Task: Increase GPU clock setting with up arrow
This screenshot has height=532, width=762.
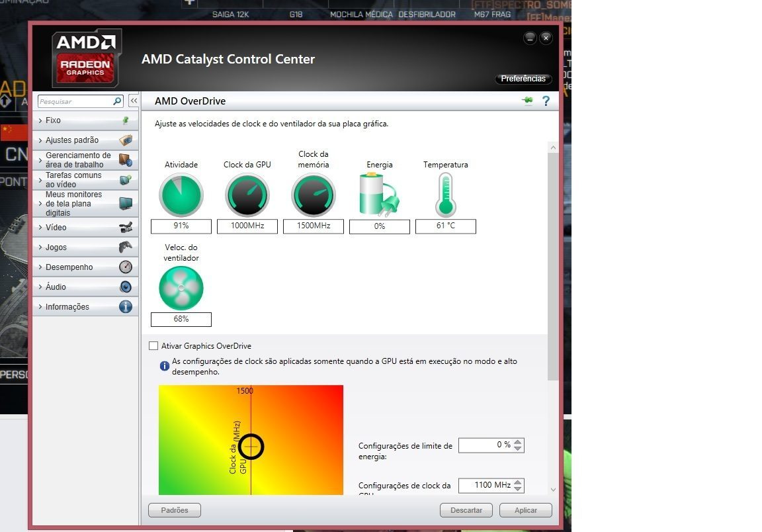Action: (x=518, y=482)
